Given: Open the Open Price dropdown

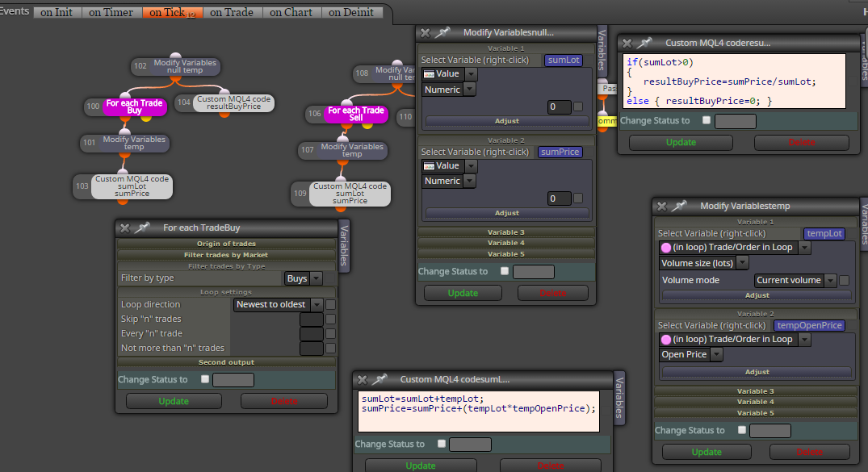Looking at the screenshot, I should (x=691, y=355).
